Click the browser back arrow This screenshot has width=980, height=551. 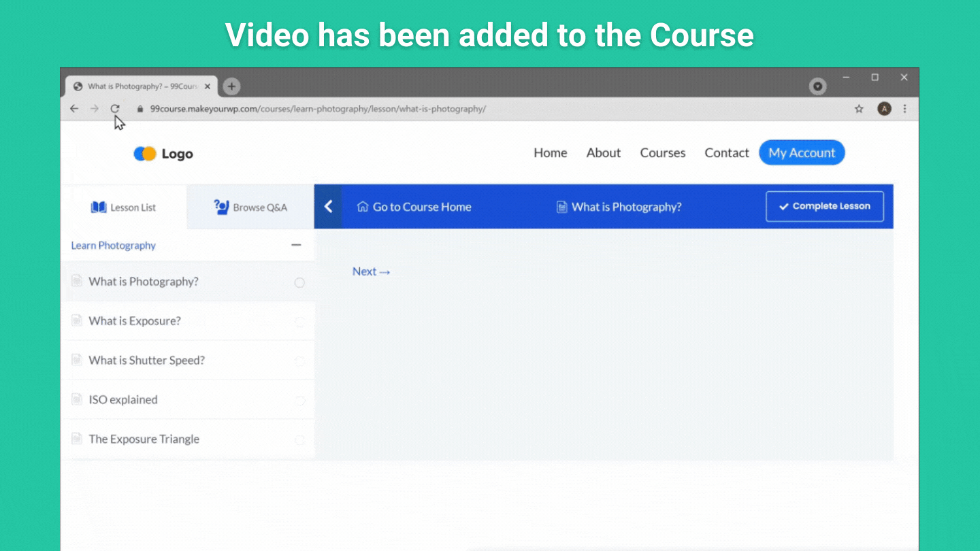[x=74, y=109]
